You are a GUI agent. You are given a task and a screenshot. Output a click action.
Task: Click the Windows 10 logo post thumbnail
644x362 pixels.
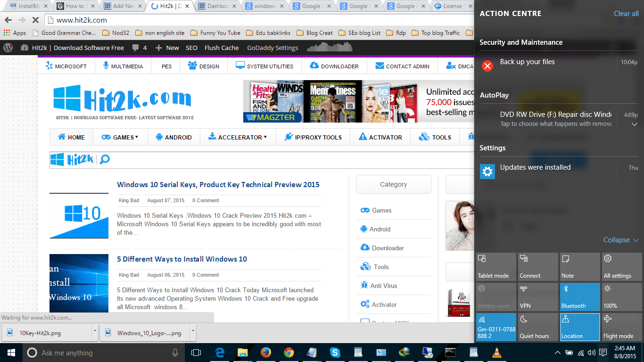(x=79, y=216)
